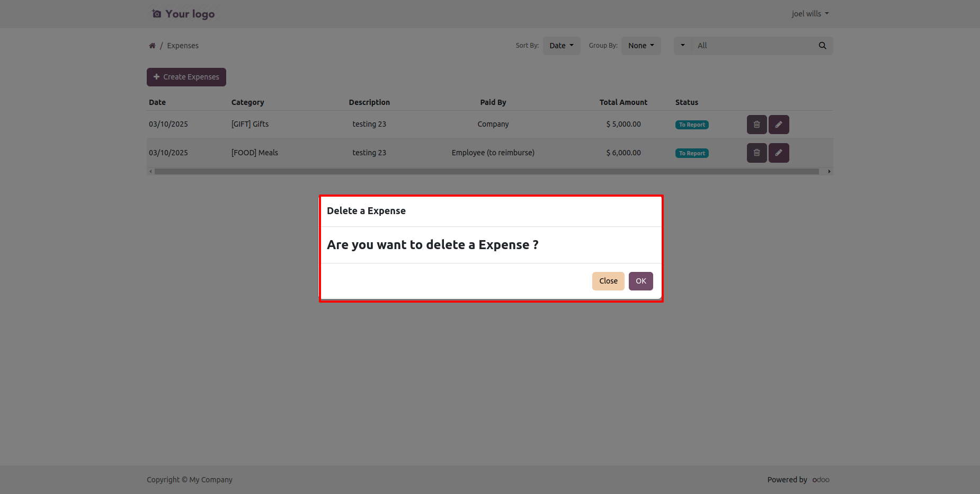Click the OK button in delete dialog
The height and width of the screenshot is (494, 980).
(640, 281)
